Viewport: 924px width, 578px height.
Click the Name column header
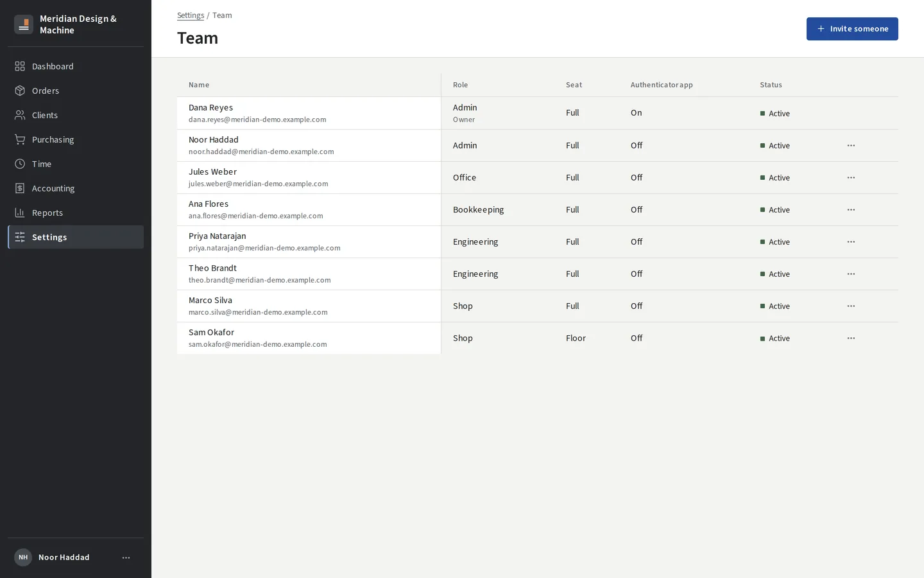click(199, 85)
